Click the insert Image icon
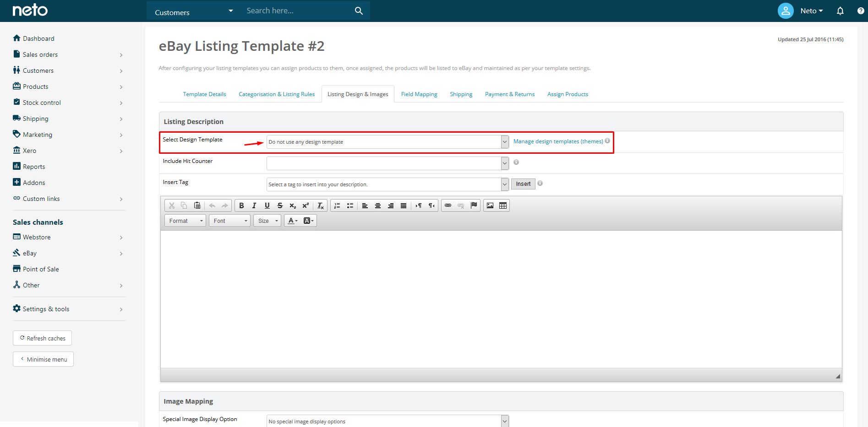 tap(490, 205)
